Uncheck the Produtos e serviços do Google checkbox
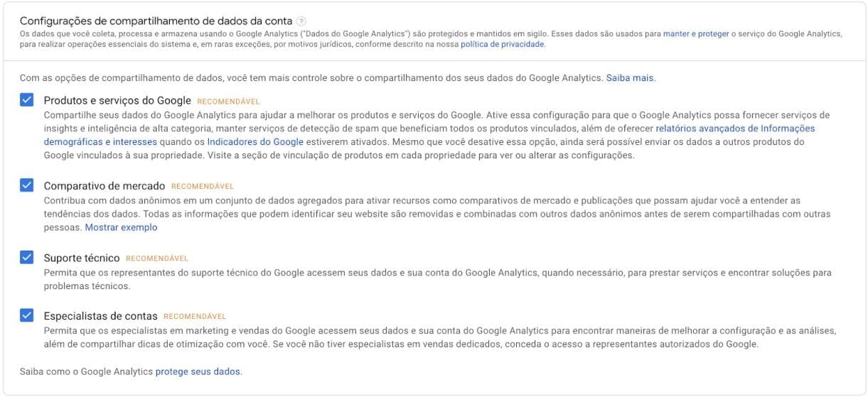Image resolution: width=868 pixels, height=397 pixels. [27, 100]
